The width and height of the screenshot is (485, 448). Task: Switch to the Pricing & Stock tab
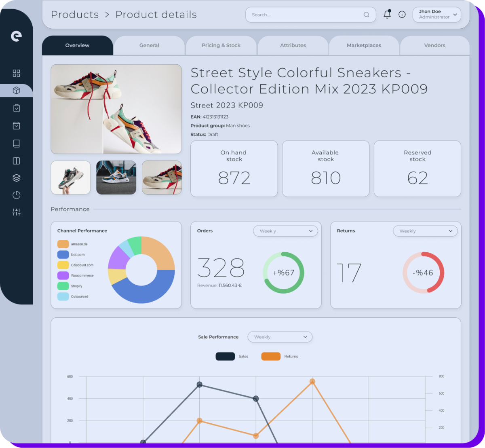click(x=221, y=45)
